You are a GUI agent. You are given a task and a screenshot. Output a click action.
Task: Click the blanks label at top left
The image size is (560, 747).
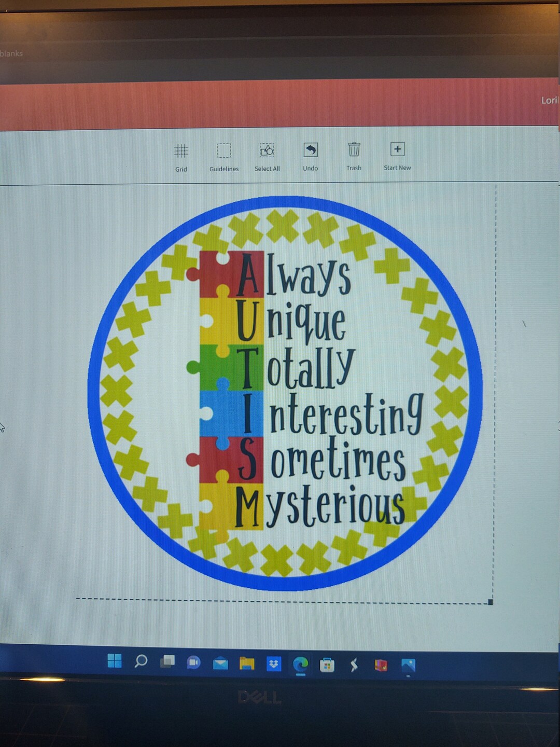pyautogui.click(x=11, y=53)
